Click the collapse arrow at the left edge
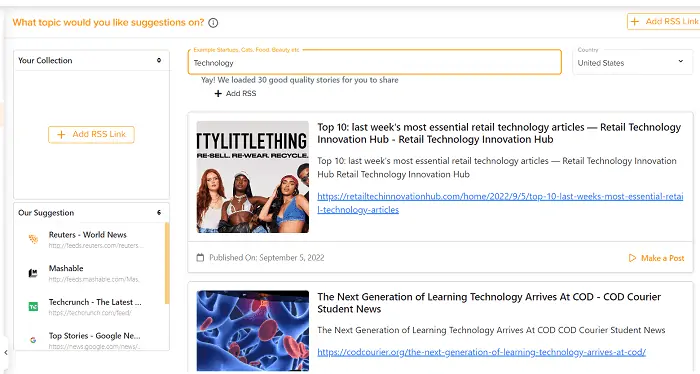 coord(6,353)
